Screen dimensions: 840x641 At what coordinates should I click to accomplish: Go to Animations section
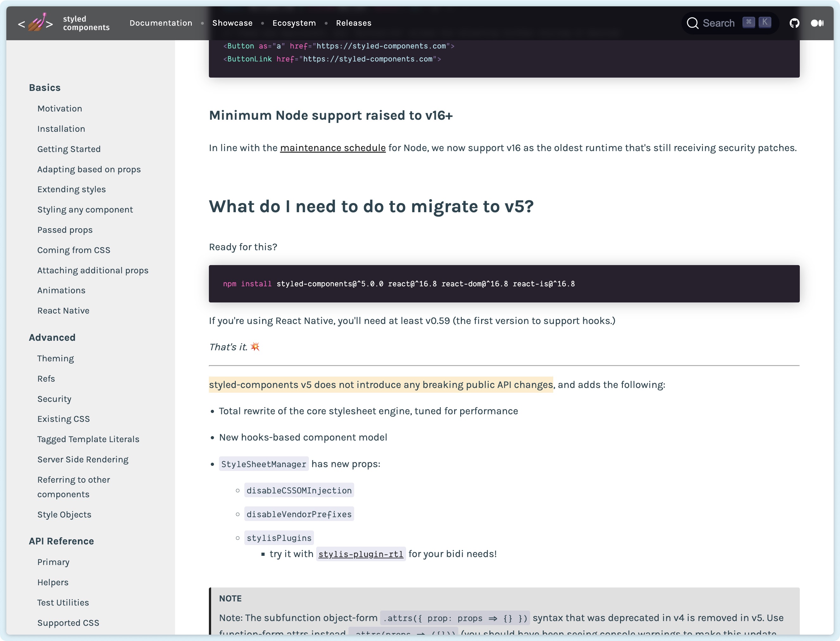[61, 291]
